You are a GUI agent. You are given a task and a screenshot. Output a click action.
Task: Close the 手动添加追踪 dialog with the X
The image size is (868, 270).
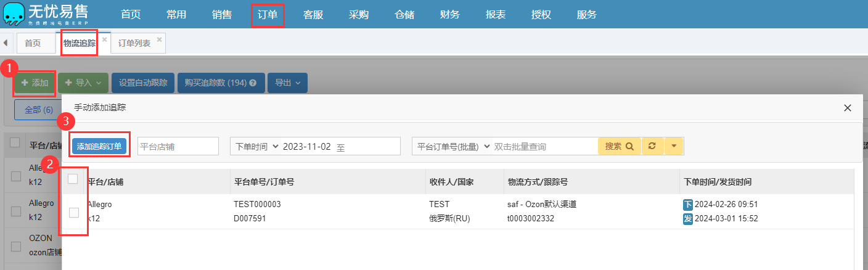(x=847, y=108)
